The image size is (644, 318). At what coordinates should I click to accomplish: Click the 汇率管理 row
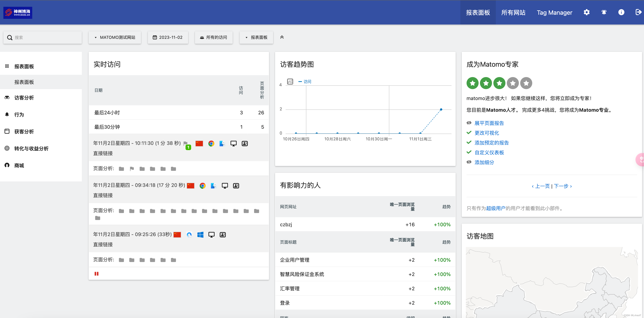[365, 289]
